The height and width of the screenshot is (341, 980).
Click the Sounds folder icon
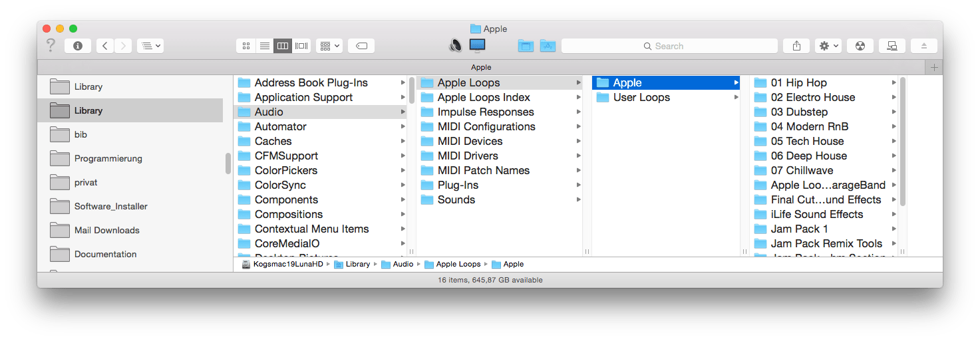pos(427,199)
